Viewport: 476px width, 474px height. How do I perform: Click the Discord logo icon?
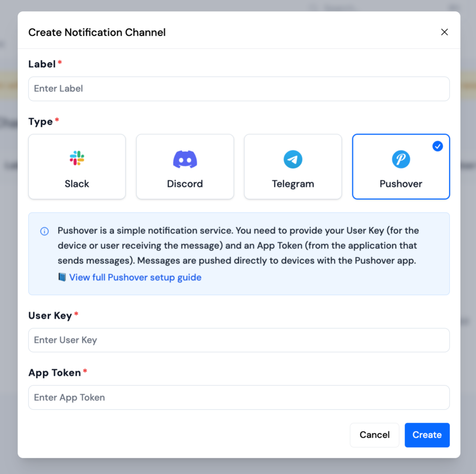pyautogui.click(x=185, y=159)
